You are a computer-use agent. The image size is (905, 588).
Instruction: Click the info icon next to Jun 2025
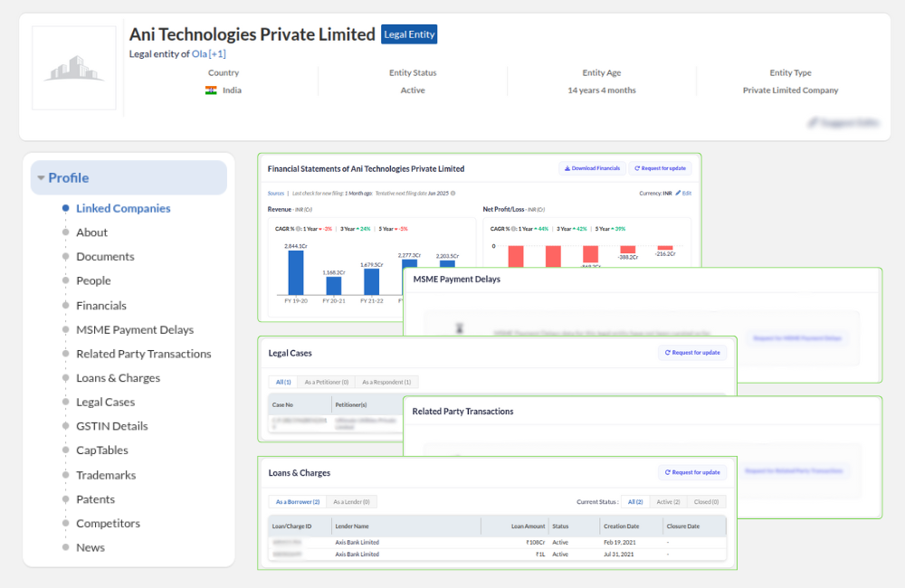452,193
